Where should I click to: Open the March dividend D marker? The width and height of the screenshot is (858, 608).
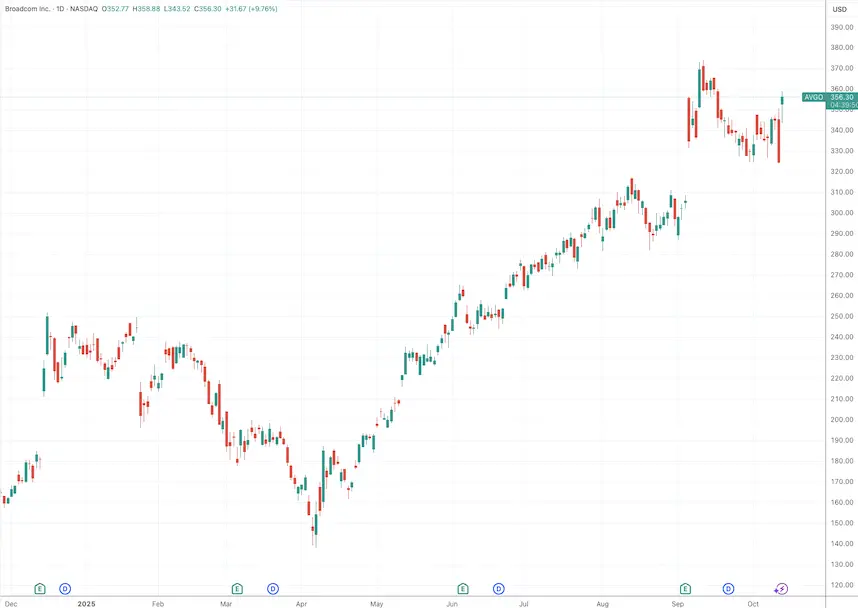click(x=272, y=588)
